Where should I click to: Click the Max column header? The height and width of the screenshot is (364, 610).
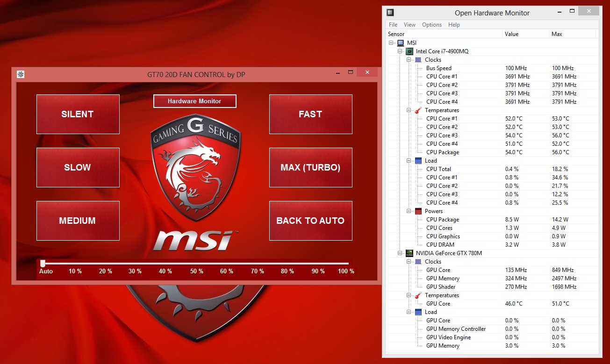pos(573,34)
